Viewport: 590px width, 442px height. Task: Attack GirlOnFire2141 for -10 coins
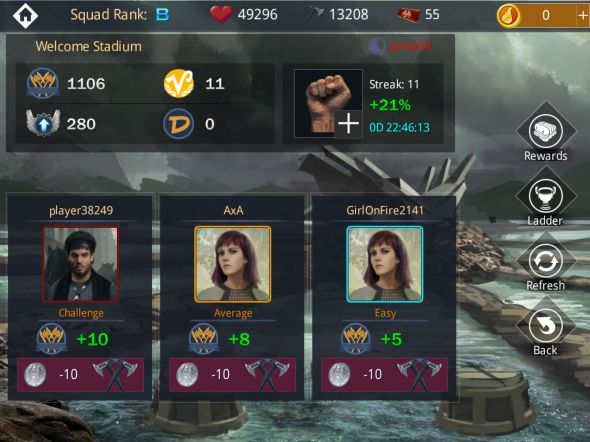click(x=385, y=375)
